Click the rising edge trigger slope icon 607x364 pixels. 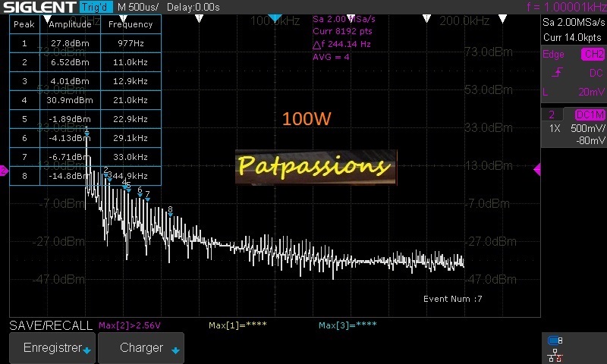point(557,73)
